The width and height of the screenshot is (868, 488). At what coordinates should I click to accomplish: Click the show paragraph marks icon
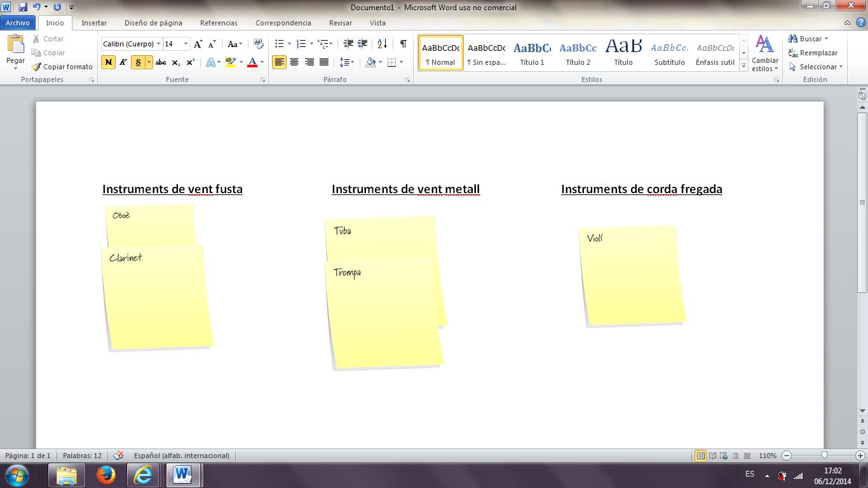pyautogui.click(x=403, y=44)
